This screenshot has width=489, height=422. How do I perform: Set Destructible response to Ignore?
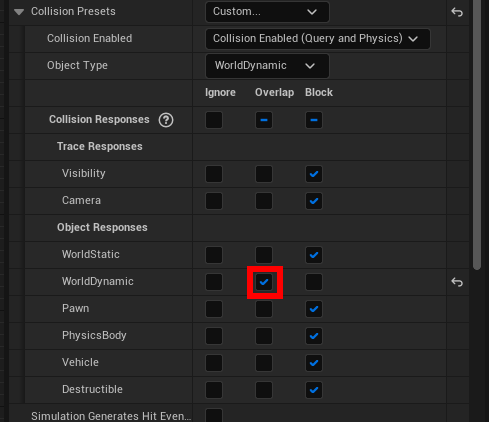pos(214,390)
